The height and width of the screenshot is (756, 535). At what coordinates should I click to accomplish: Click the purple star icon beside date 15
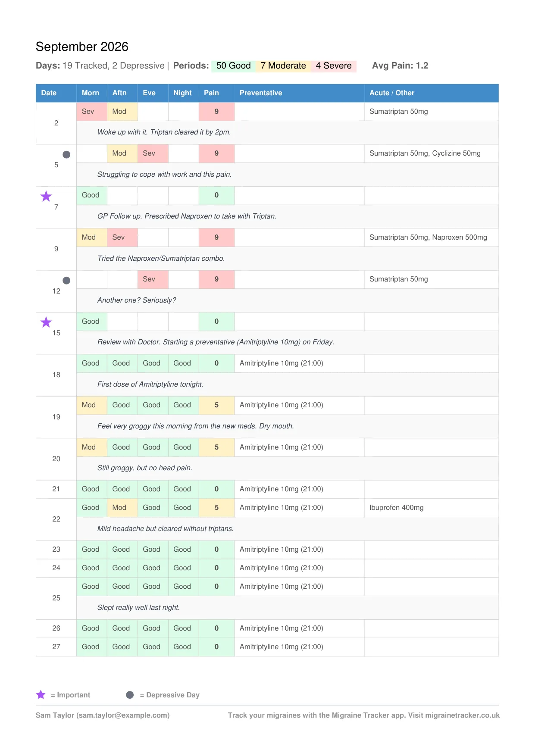point(46,322)
